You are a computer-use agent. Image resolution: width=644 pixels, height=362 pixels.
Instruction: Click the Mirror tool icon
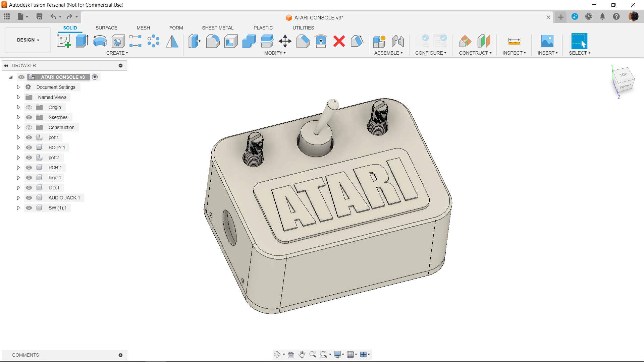(x=172, y=41)
